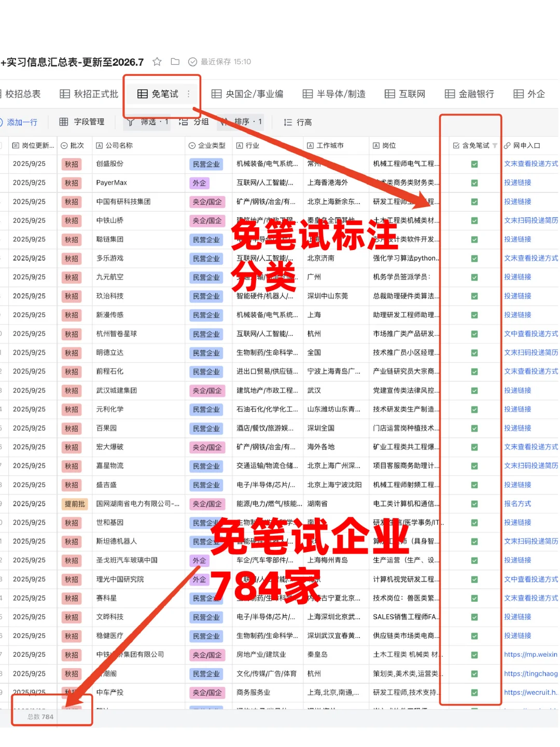The height and width of the screenshot is (747, 560).
Task: Open 央企/国企 tag for 中车产投
Action: [x=207, y=693]
